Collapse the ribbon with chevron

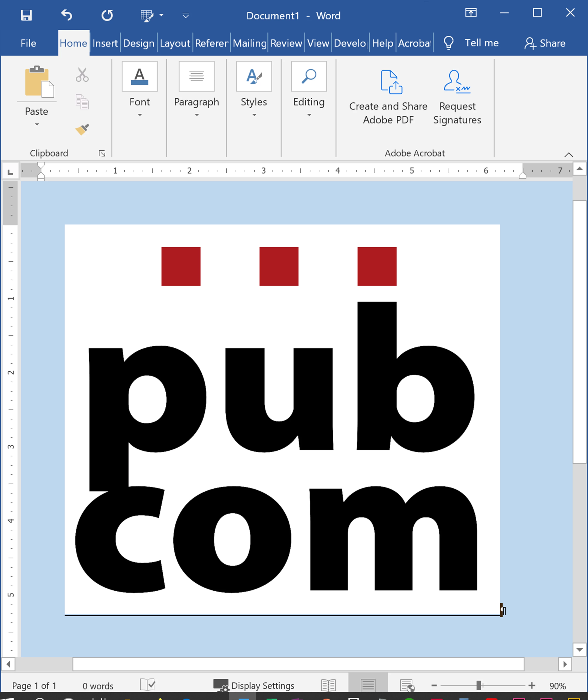click(569, 155)
